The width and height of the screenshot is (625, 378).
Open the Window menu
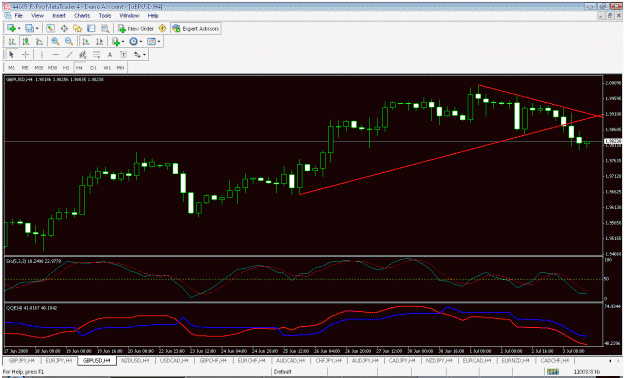point(130,16)
